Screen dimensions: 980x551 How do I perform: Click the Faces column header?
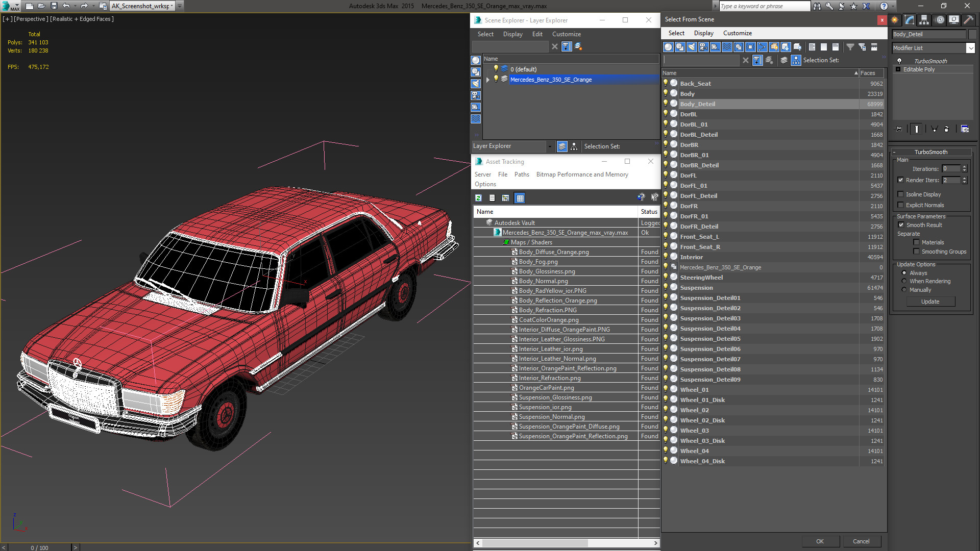(871, 73)
